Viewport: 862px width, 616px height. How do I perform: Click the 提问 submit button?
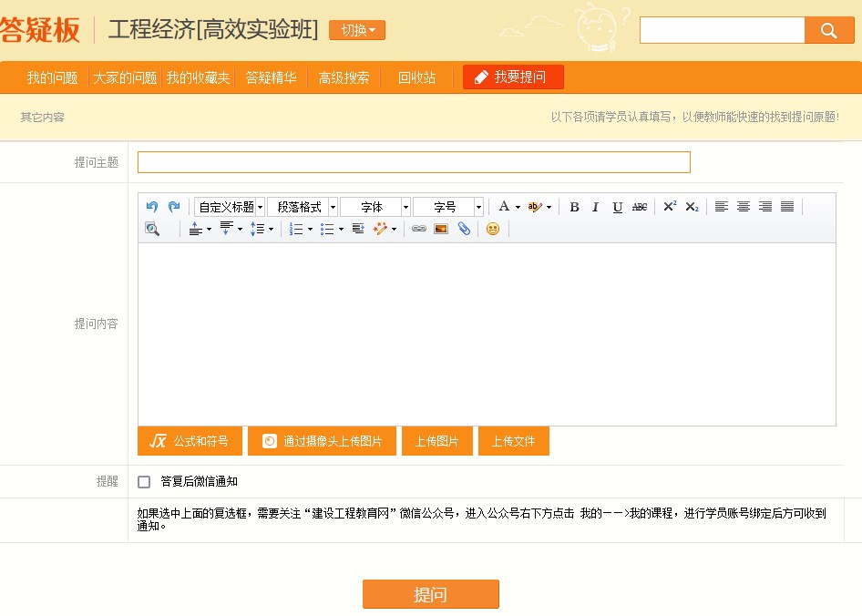click(x=430, y=593)
